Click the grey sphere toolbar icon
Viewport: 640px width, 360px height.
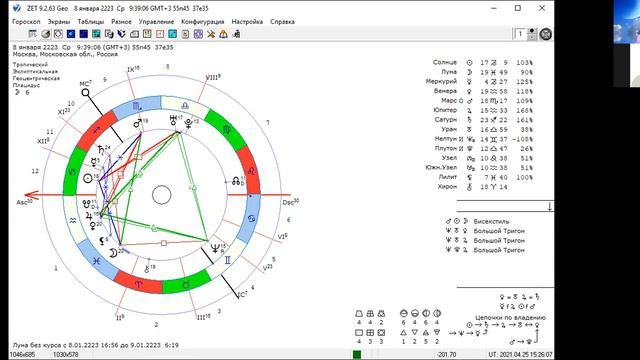click(x=46, y=34)
